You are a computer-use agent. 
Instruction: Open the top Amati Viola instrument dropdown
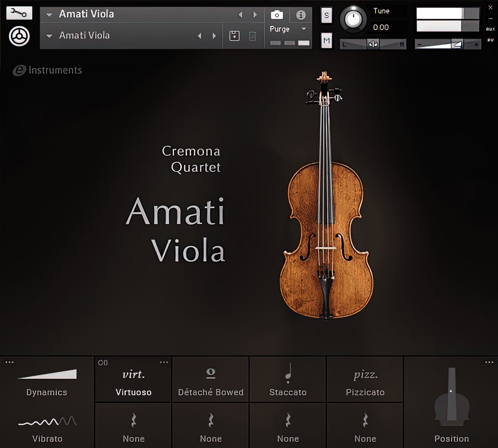point(49,15)
